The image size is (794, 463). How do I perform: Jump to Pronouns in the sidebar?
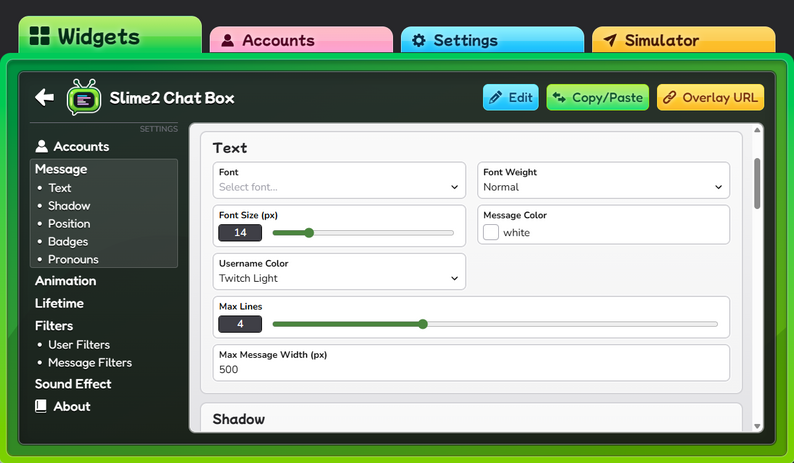[73, 259]
